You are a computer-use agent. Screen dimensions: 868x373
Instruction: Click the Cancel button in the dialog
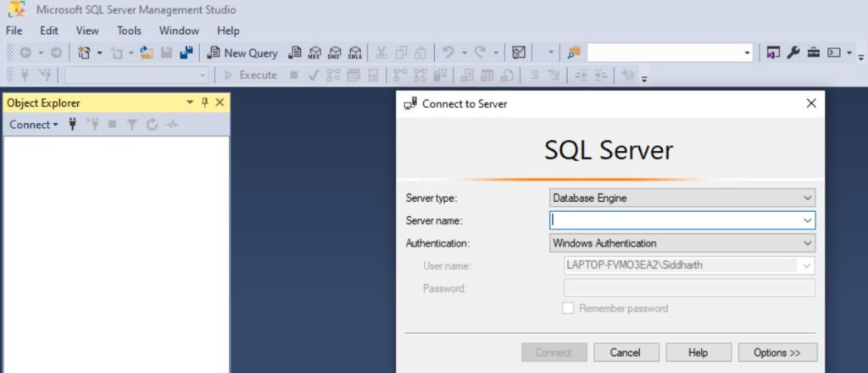pyautogui.click(x=626, y=353)
